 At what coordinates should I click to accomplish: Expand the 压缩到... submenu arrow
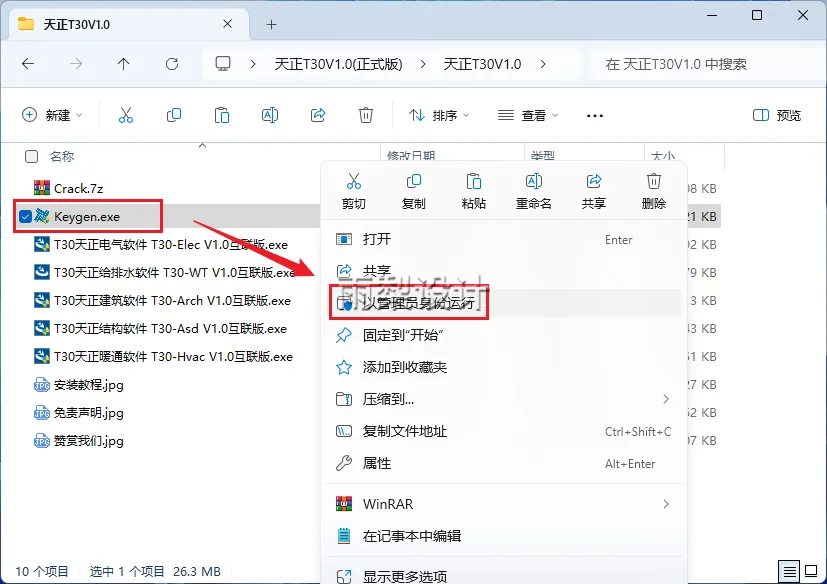[x=666, y=399]
